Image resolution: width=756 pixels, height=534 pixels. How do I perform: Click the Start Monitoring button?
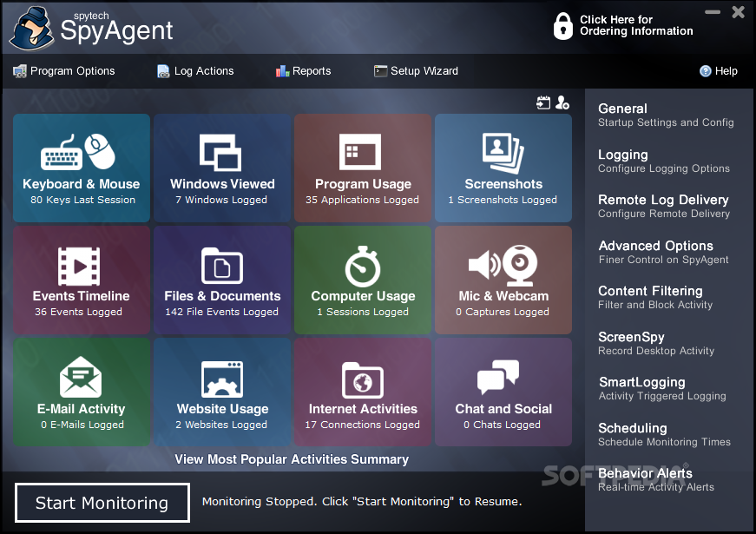[102, 503]
